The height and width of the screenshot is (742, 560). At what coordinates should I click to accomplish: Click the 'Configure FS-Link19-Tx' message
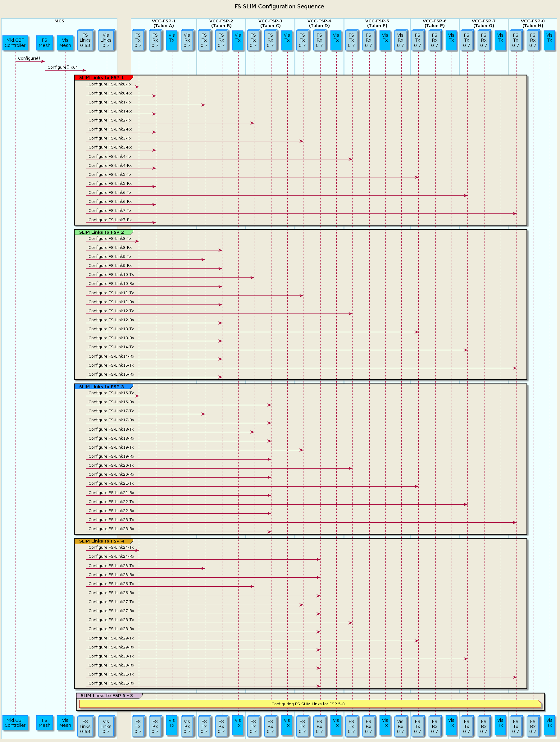(x=111, y=447)
